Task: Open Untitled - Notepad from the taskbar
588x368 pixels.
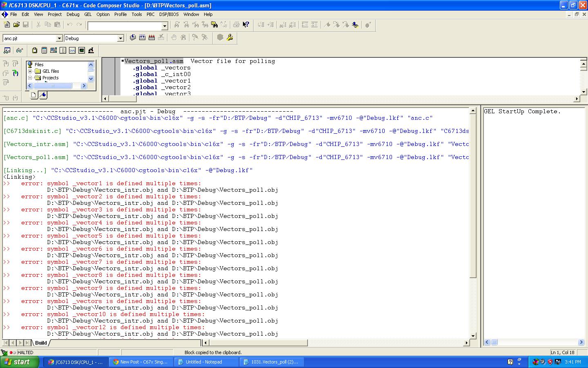Action: (x=206, y=362)
